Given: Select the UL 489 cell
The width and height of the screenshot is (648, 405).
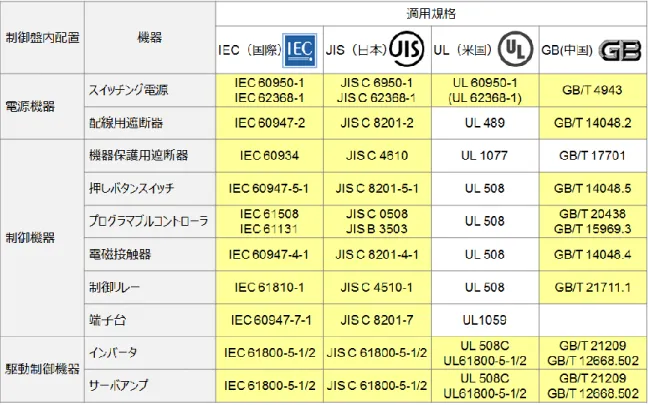Looking at the screenshot, I should (485, 123).
